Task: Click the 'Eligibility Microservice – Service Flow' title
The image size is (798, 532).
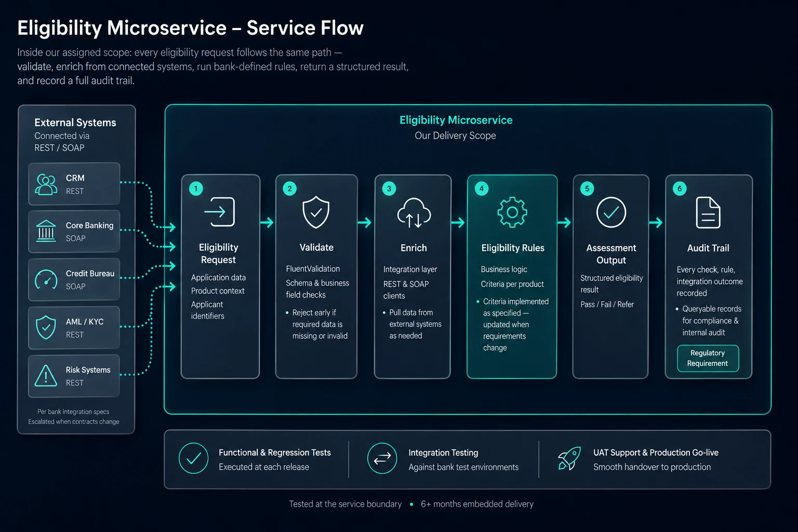Action: (x=191, y=28)
